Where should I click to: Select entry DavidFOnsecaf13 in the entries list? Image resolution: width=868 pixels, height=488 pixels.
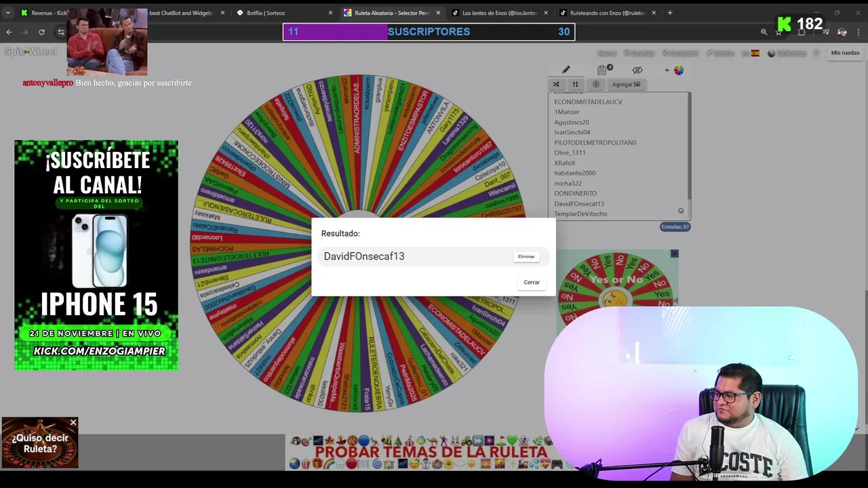click(x=579, y=203)
